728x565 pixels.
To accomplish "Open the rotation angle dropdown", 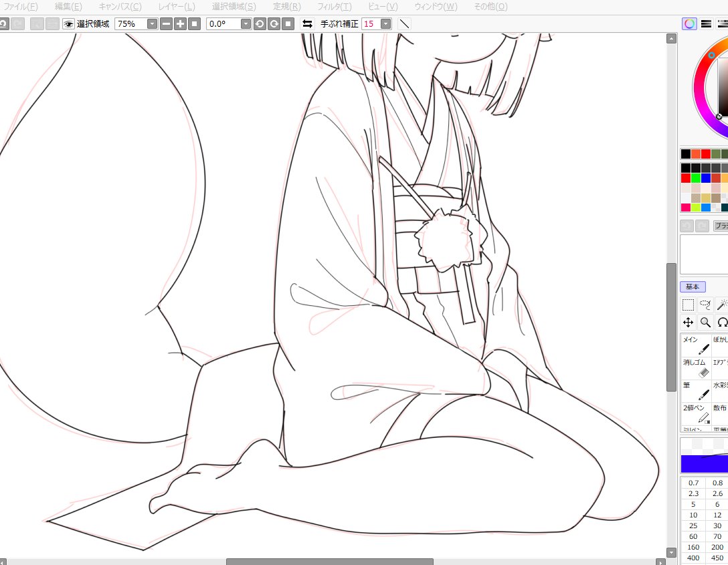I will (246, 24).
